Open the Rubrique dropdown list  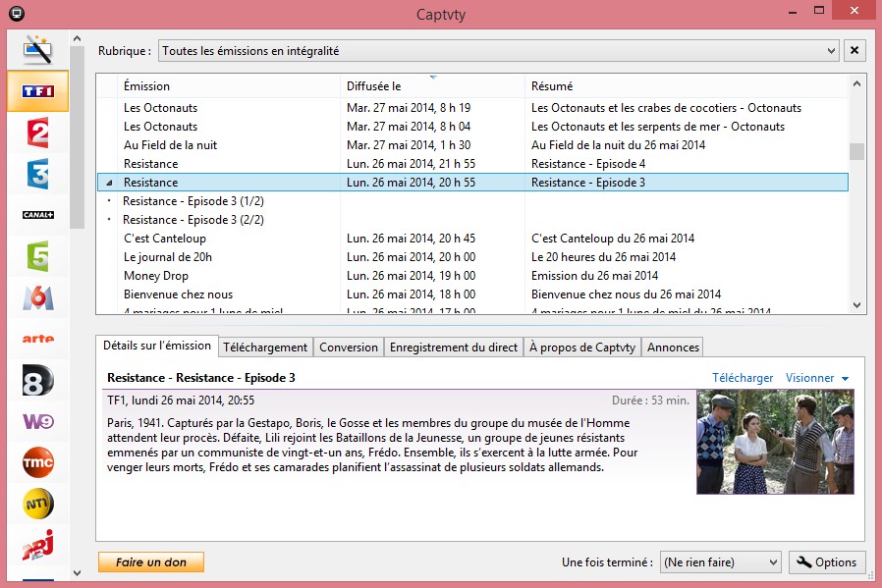pos(831,51)
